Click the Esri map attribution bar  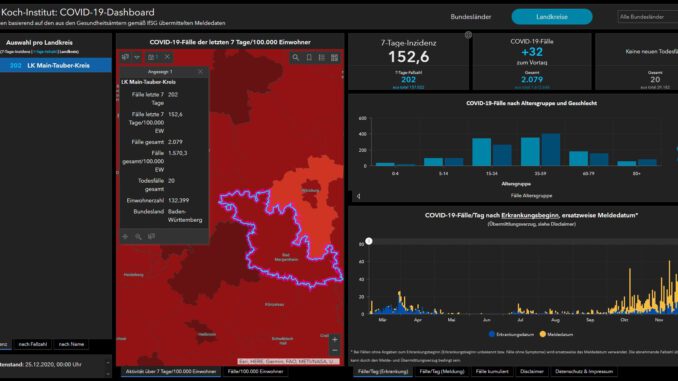click(x=288, y=361)
